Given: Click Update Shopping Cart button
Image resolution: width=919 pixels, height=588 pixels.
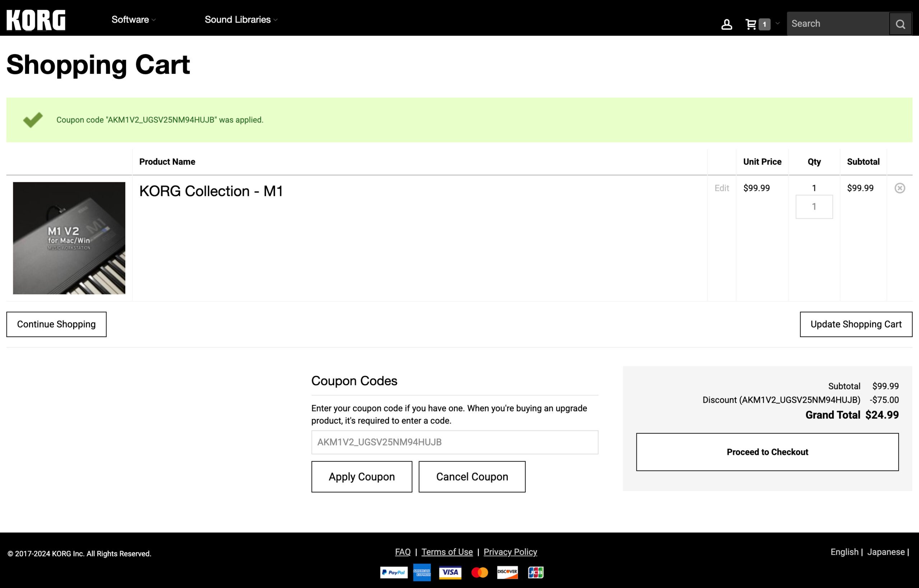Looking at the screenshot, I should tap(856, 325).
